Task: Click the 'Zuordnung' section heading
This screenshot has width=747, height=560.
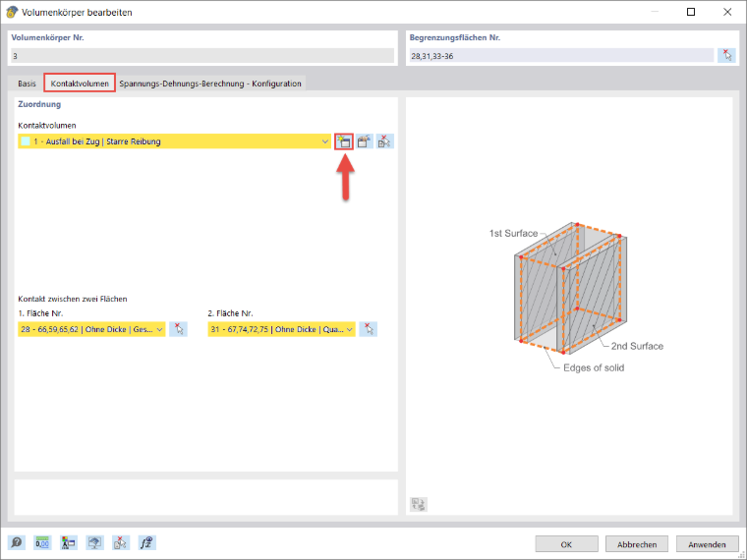Action: pyautogui.click(x=39, y=104)
